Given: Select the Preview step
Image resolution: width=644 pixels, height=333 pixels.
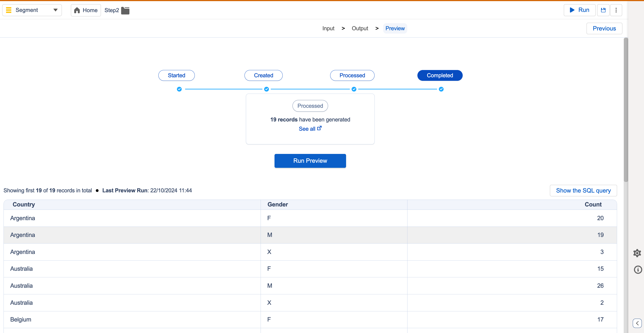Looking at the screenshot, I should [x=395, y=28].
